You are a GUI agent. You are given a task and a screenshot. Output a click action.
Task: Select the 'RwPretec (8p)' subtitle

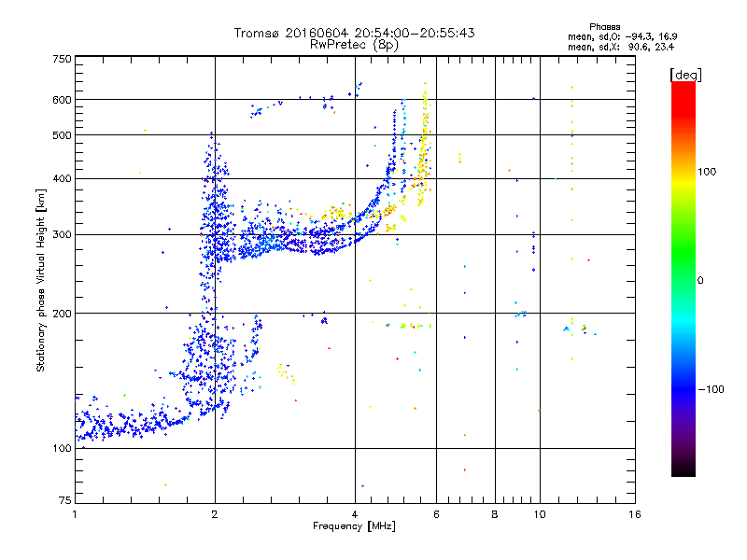[354, 45]
